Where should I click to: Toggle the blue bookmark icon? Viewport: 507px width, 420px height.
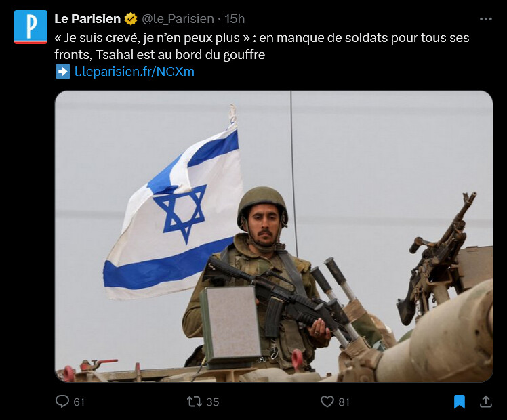(459, 402)
